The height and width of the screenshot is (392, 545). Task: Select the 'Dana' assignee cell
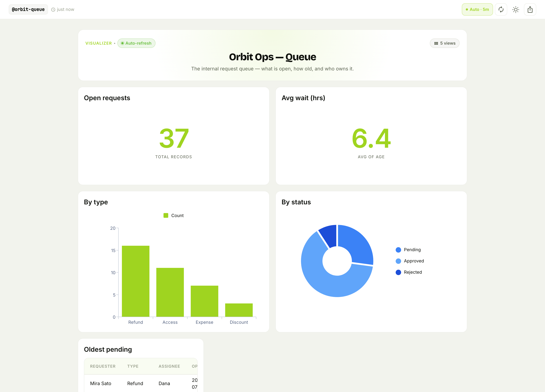[x=164, y=384]
